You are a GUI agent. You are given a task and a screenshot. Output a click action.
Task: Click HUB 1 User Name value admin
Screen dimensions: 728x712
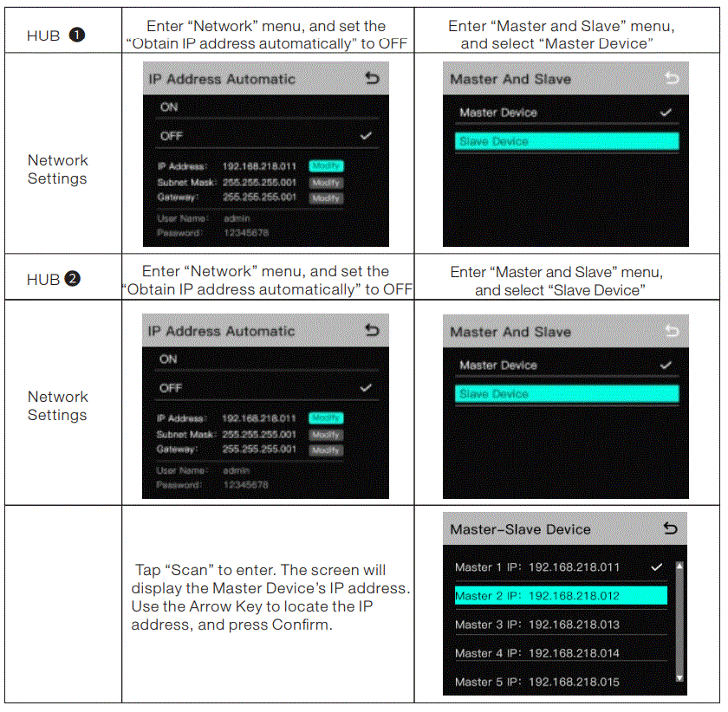coord(237,218)
